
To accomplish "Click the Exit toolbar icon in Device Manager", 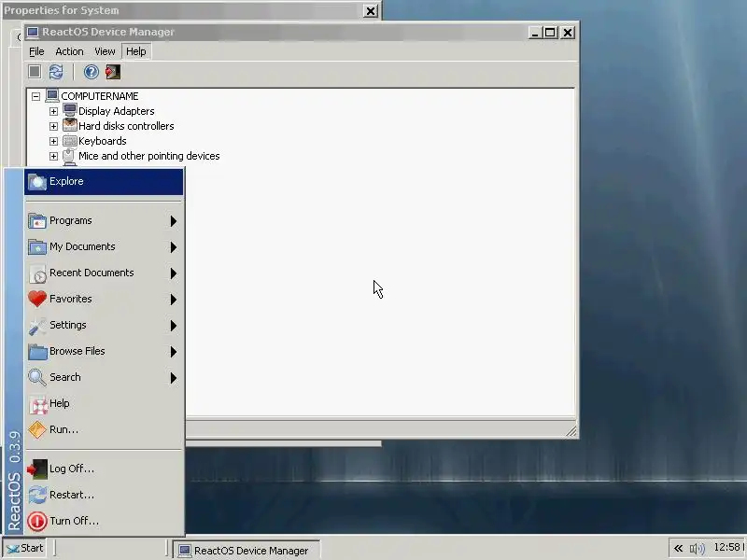I will pos(113,72).
